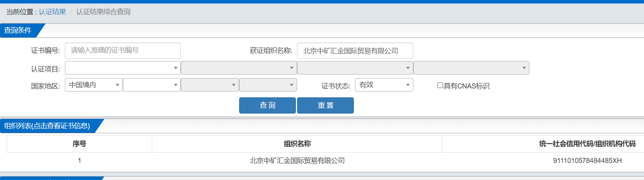Image resolution: width=644 pixels, height=180 pixels.
Task: Open the 北京中矿汇金国际贸易有限公司 result row
Action: click(297, 161)
